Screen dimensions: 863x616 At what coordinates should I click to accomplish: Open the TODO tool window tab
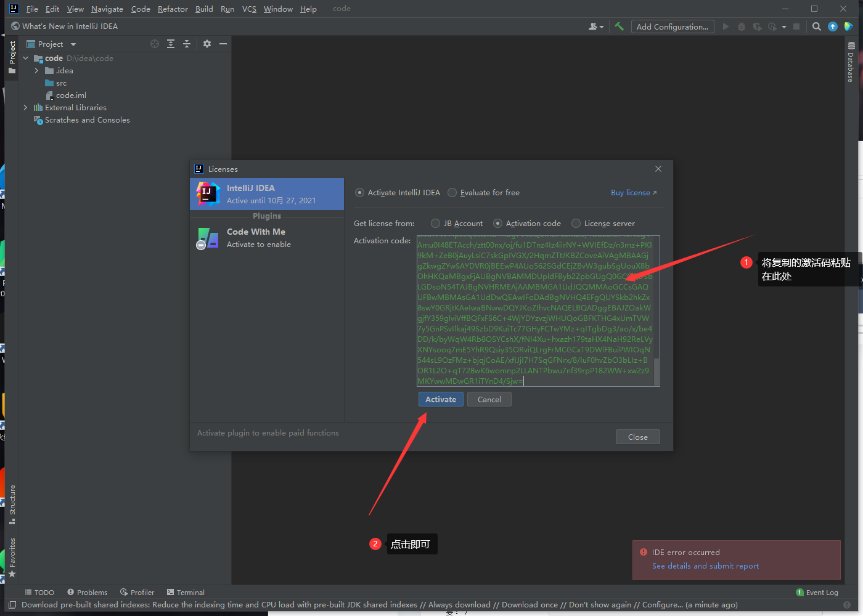pos(39,593)
